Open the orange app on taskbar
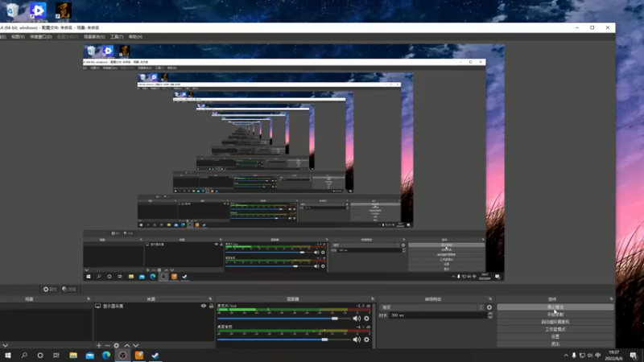 (138, 356)
